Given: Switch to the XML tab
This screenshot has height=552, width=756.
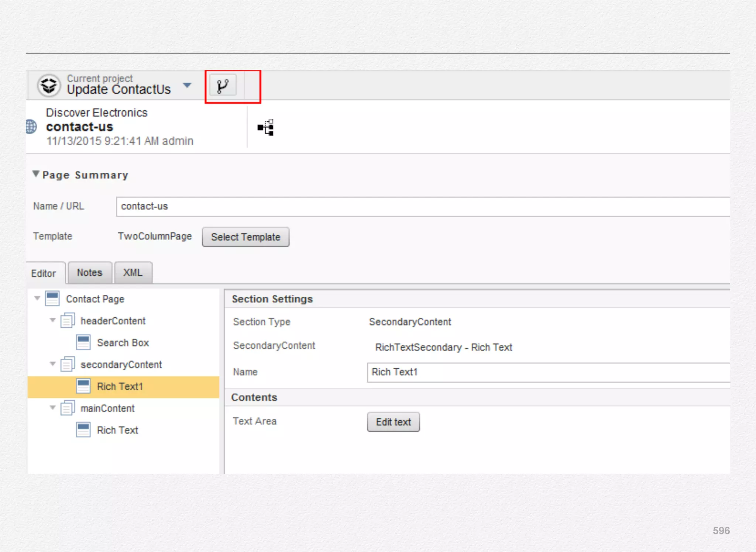Looking at the screenshot, I should [133, 273].
